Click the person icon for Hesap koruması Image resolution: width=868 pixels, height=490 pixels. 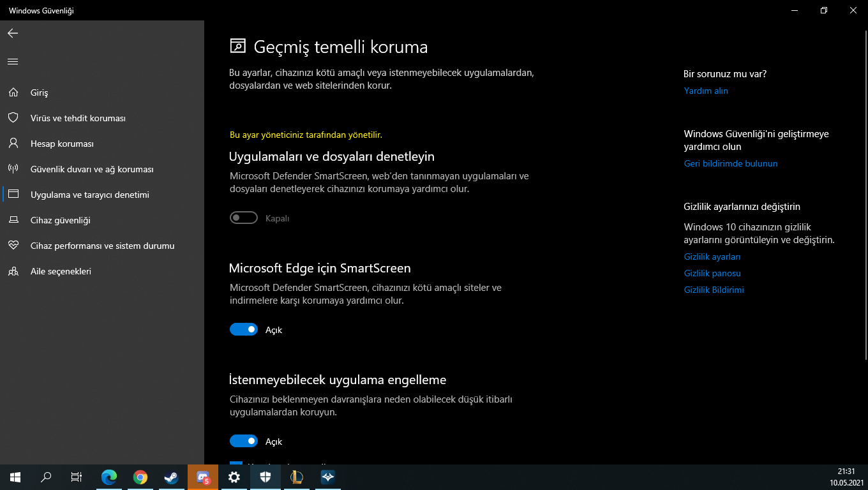pyautogui.click(x=13, y=144)
